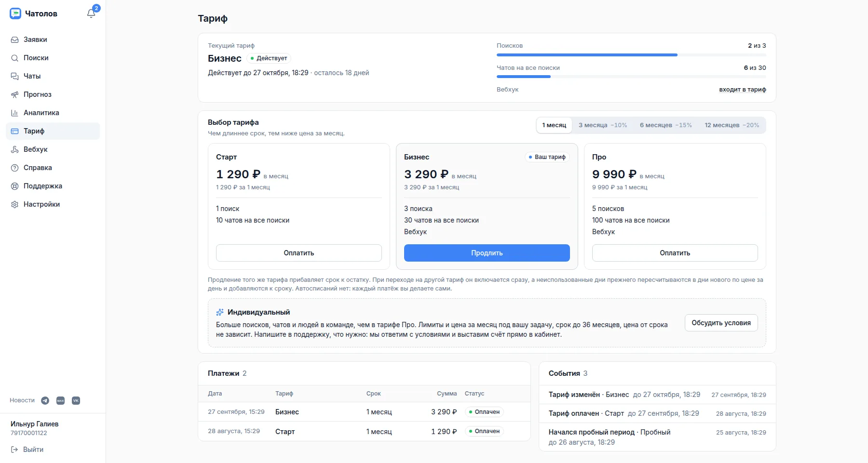Click Начался пробный период event
Viewport: 868px width, 463px height.
tap(592, 432)
